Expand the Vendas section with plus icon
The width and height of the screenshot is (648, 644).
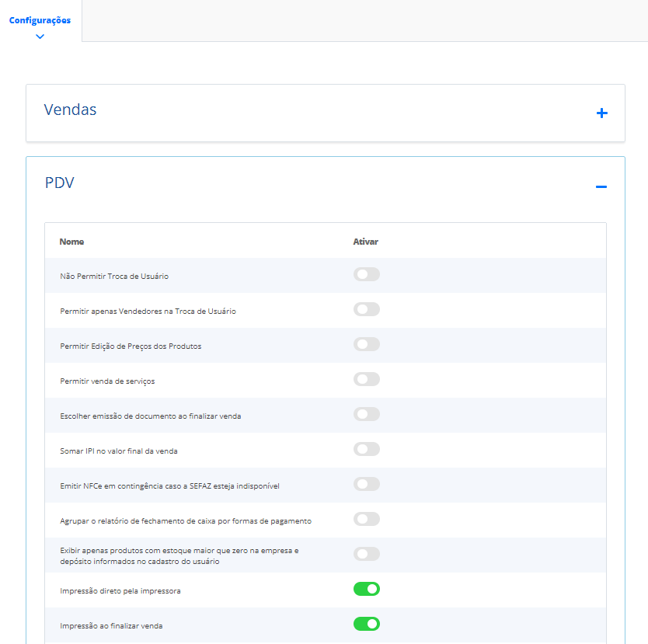pyautogui.click(x=601, y=113)
